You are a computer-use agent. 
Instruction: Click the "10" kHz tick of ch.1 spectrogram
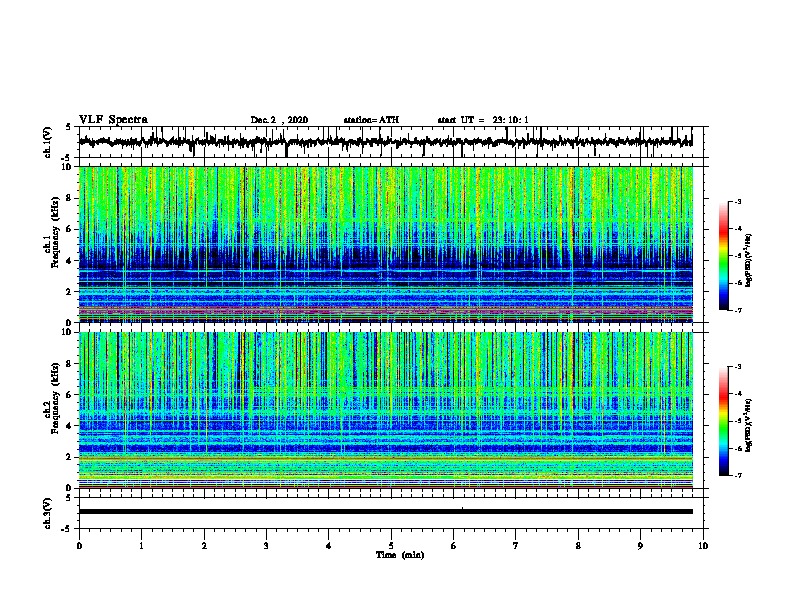coord(68,167)
